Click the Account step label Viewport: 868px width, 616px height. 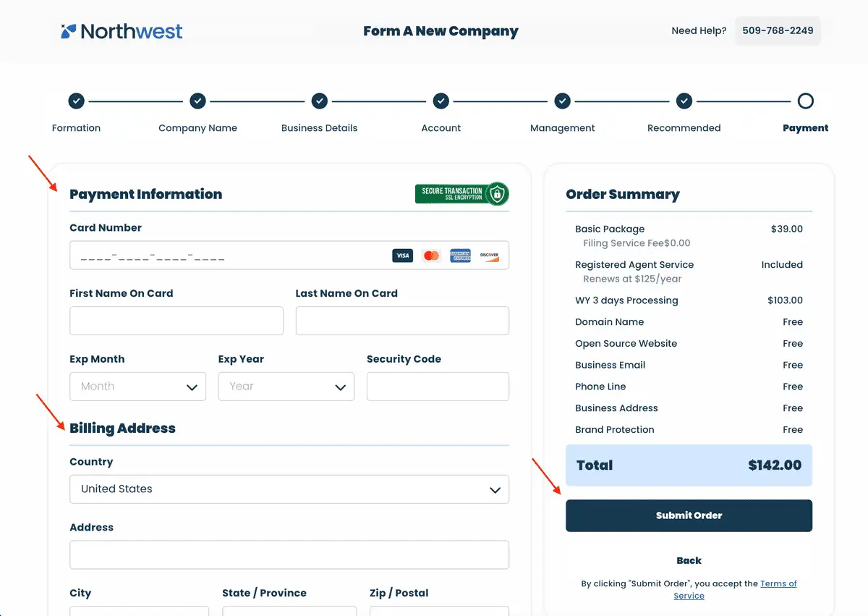click(x=441, y=128)
